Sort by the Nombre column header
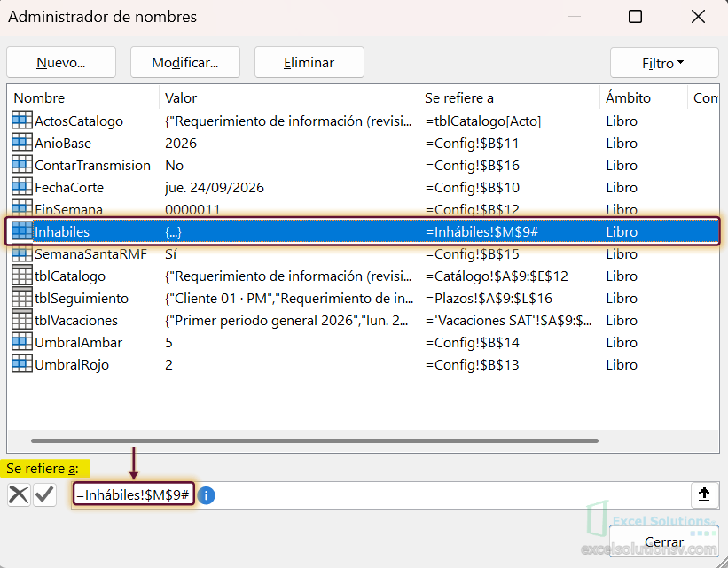 83,97
